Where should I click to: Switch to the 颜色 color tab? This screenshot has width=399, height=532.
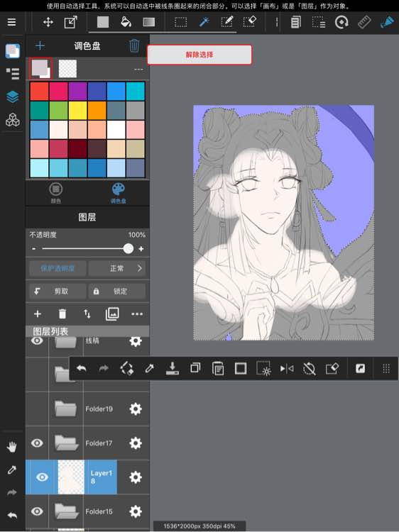pyautogui.click(x=56, y=193)
